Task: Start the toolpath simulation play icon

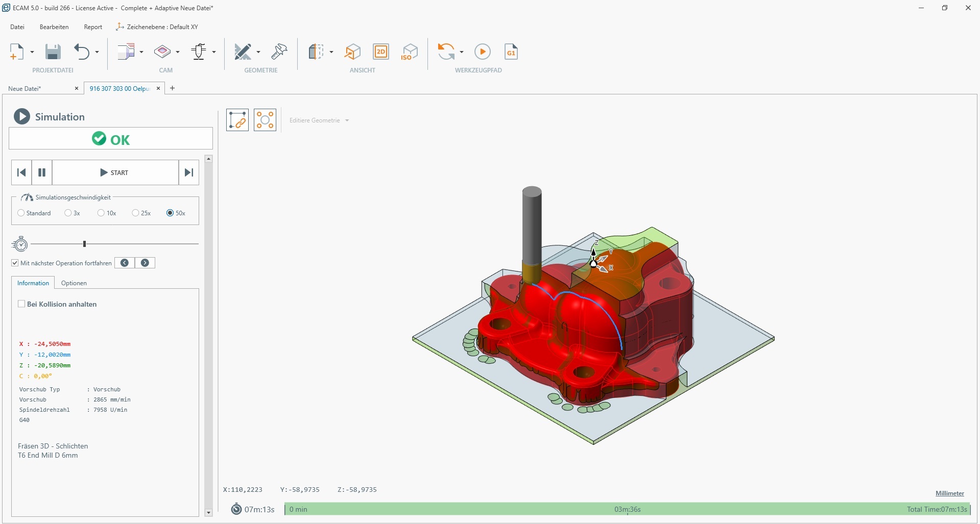Action: pyautogui.click(x=482, y=52)
